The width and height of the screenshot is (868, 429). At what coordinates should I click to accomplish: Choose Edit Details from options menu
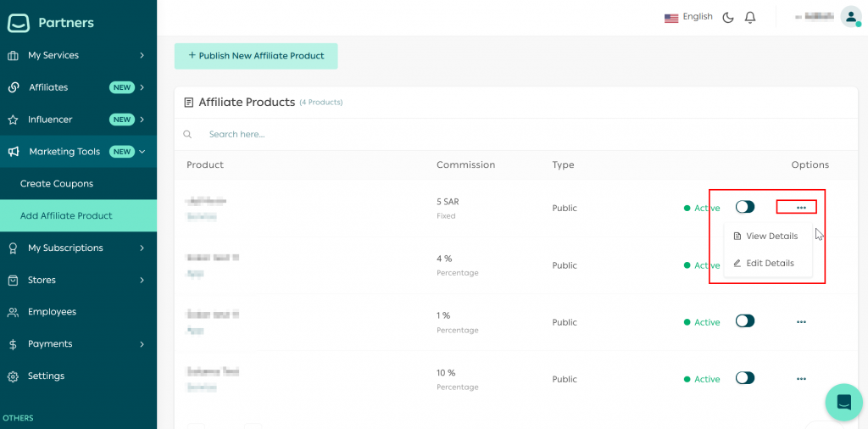769,264
